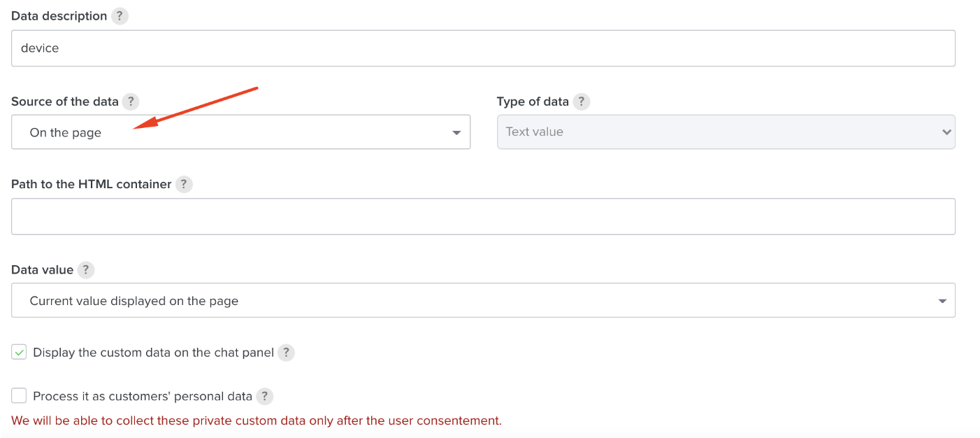Viewport: 980px width, 438px height.
Task: Click the red user consent warning text
Action: 257,421
